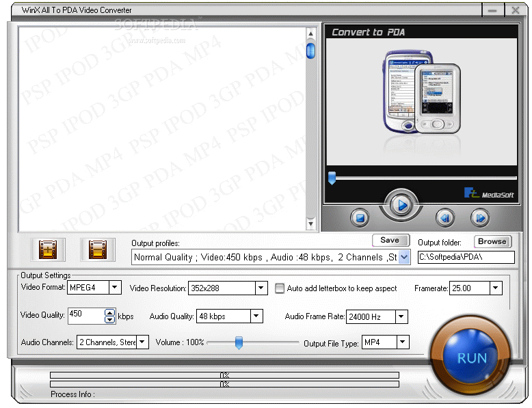Click inside the Video Quality value field
Image resolution: width=532 pixels, height=408 pixels.
point(86,316)
